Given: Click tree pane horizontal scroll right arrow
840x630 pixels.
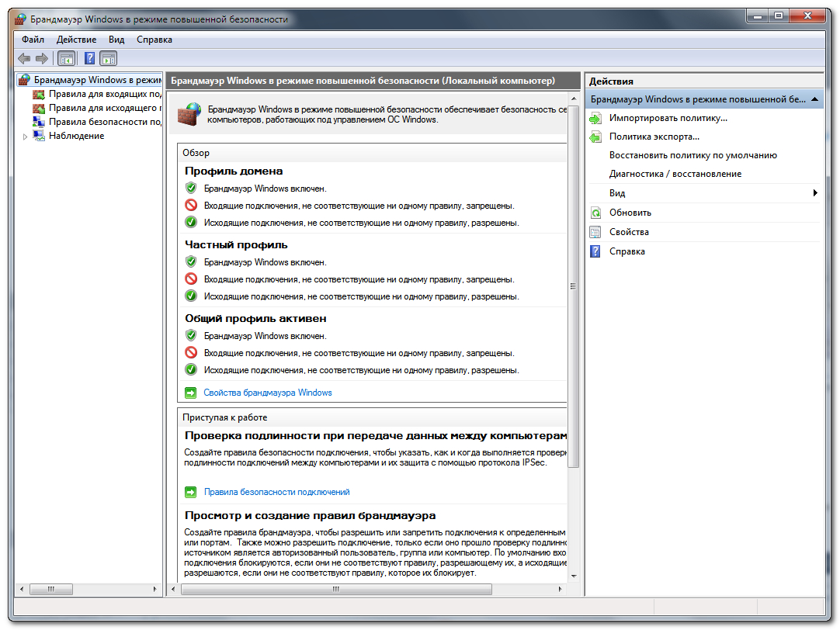Looking at the screenshot, I should pyautogui.click(x=154, y=590).
